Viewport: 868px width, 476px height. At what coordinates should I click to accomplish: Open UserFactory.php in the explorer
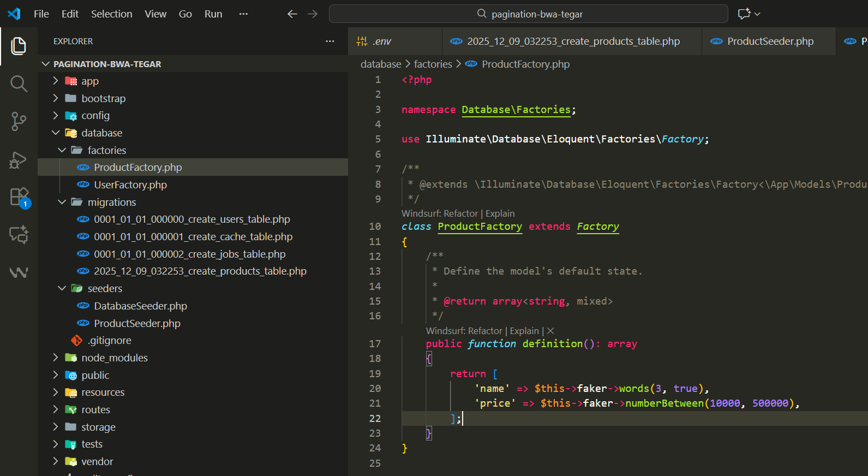[x=130, y=185]
